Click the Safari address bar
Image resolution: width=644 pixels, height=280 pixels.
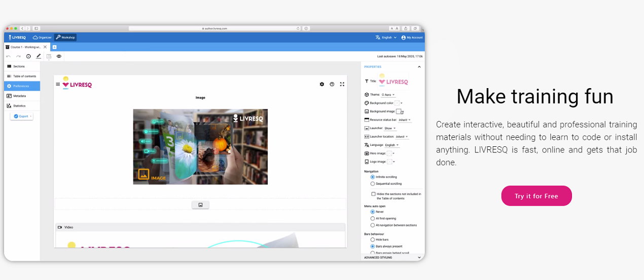[x=215, y=28]
